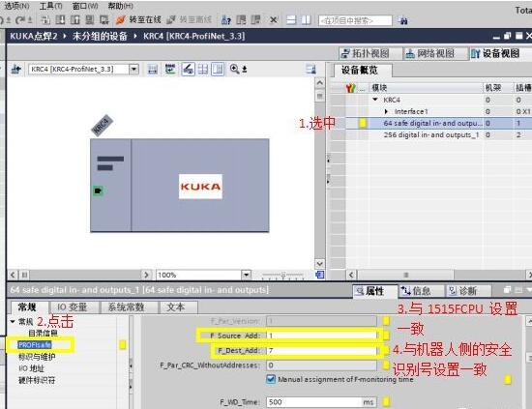This screenshot has width=532, height=409.
Task: Click the green PROFINET port on the device
Action: point(98,190)
